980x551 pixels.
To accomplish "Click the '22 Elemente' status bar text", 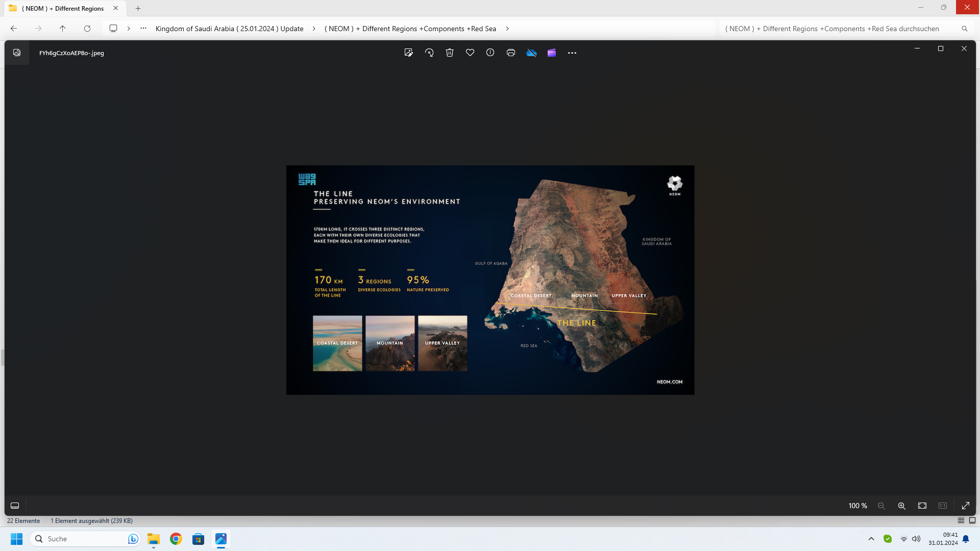I will [23, 521].
